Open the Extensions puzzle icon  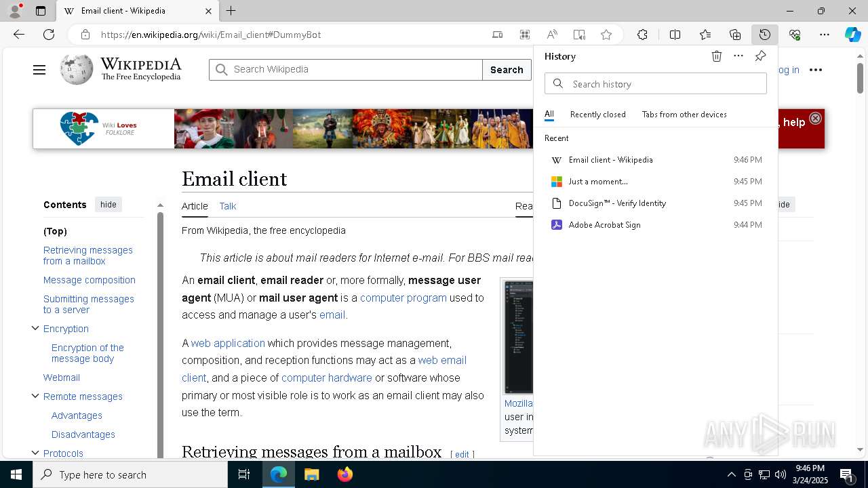tap(642, 35)
